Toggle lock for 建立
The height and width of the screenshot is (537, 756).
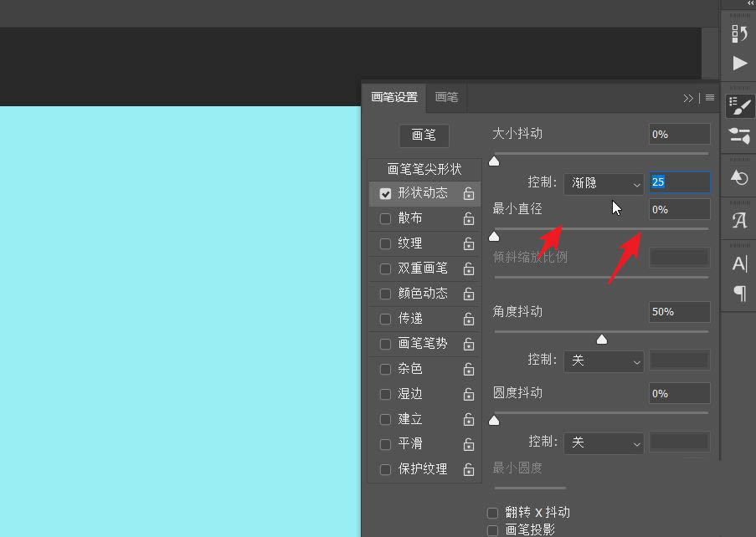[469, 420]
